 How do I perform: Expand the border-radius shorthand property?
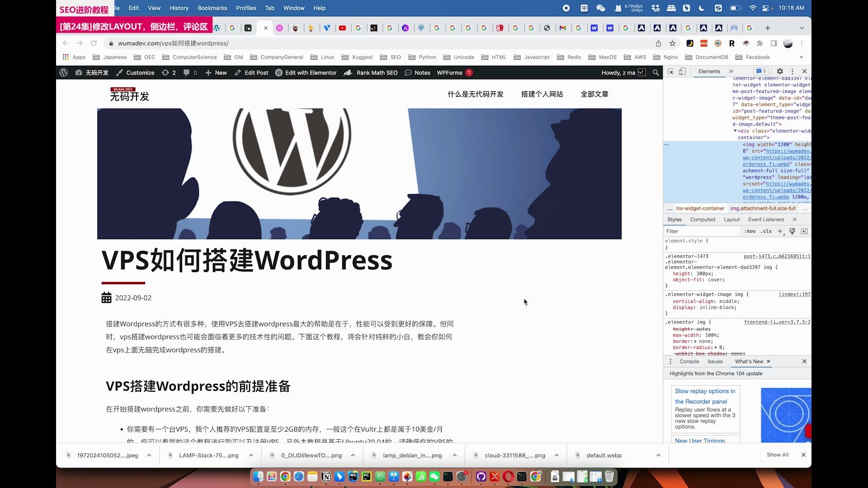coord(716,348)
